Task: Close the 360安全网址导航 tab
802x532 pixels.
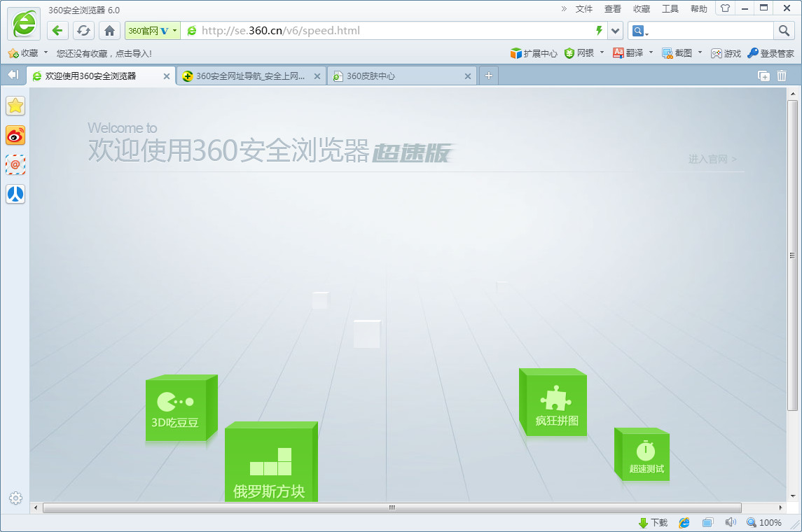Action: pos(317,76)
